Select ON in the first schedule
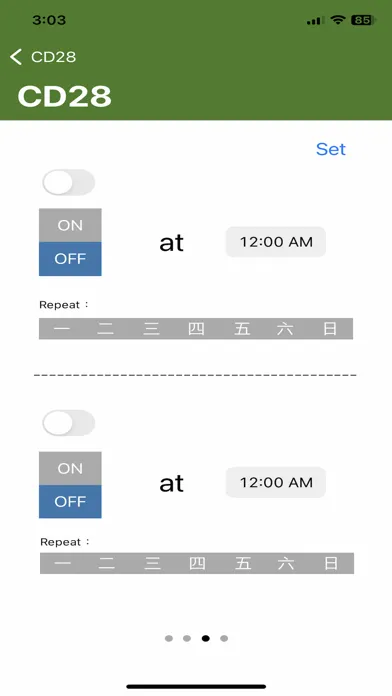This screenshot has width=392, height=696. [x=70, y=225]
